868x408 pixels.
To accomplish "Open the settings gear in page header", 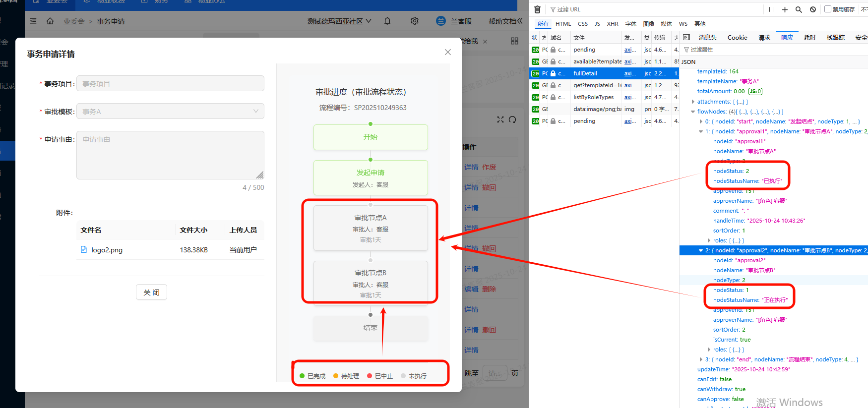I will 415,21.
